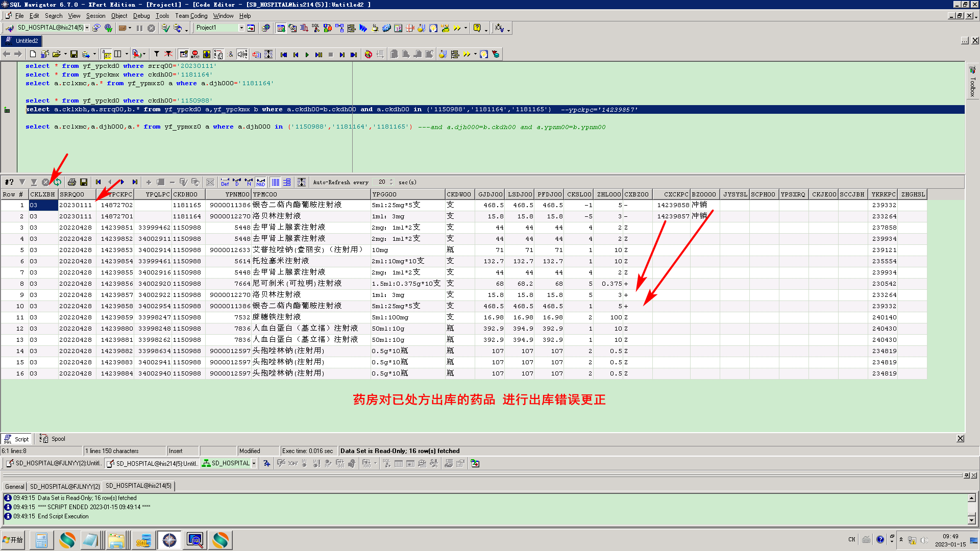Screen dimensions: 980x551
Task: Select the SD_HOSPITAL@FJLNYY(2) output tab
Action: click(65, 486)
